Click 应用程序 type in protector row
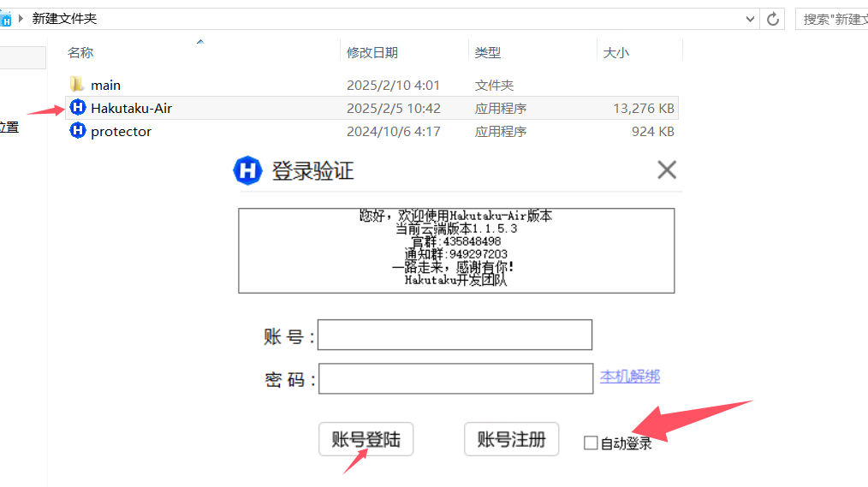 coord(501,131)
